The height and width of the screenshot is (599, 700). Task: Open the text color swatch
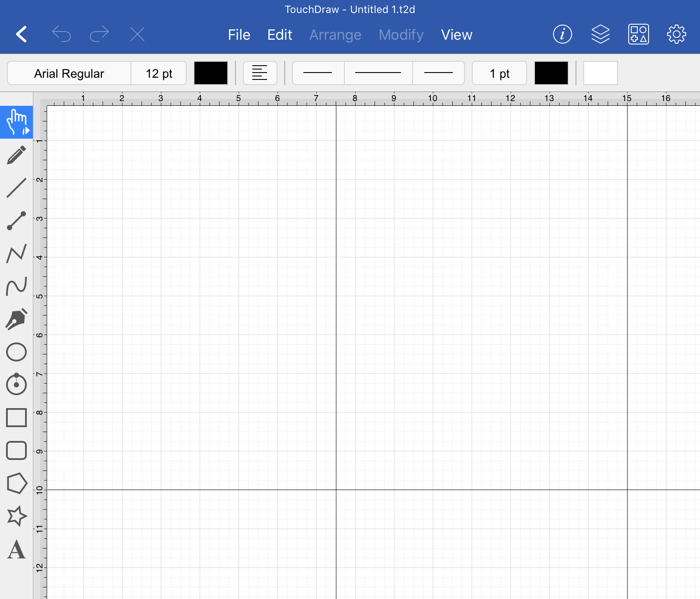(211, 73)
